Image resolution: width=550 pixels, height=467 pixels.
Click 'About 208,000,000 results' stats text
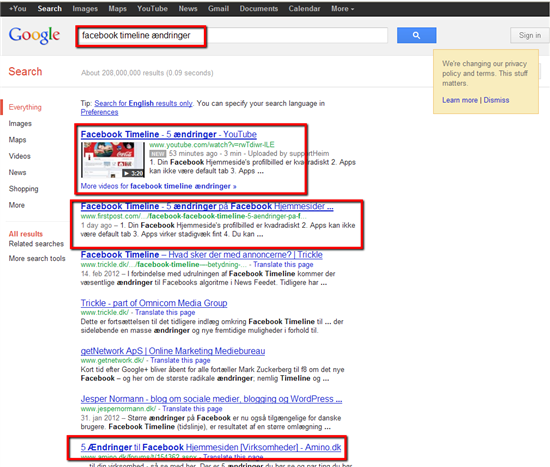click(147, 73)
